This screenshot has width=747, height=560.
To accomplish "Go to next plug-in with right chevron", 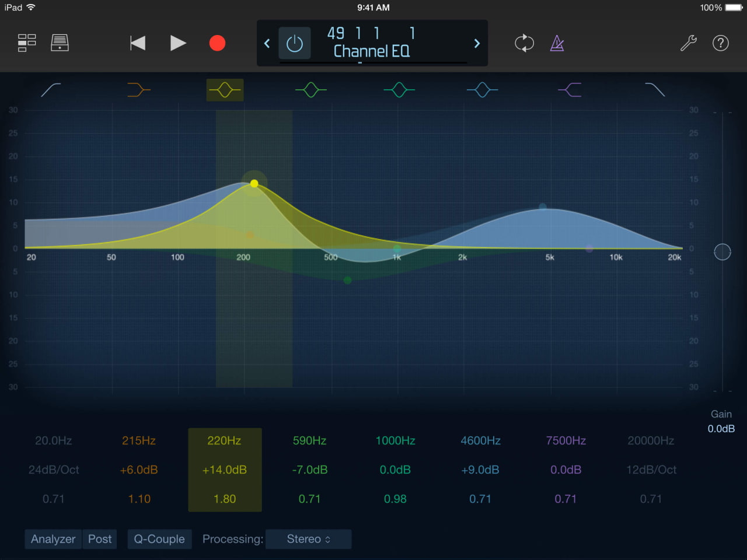I will [477, 44].
